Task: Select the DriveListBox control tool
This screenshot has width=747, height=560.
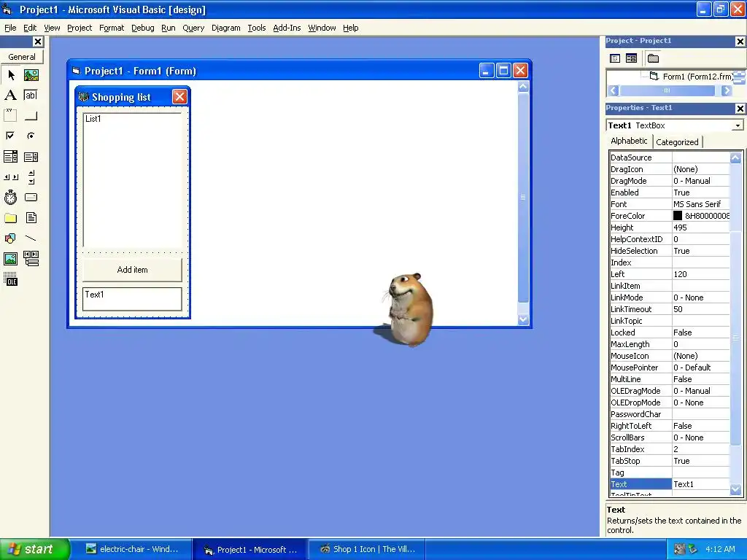Action: tap(31, 197)
